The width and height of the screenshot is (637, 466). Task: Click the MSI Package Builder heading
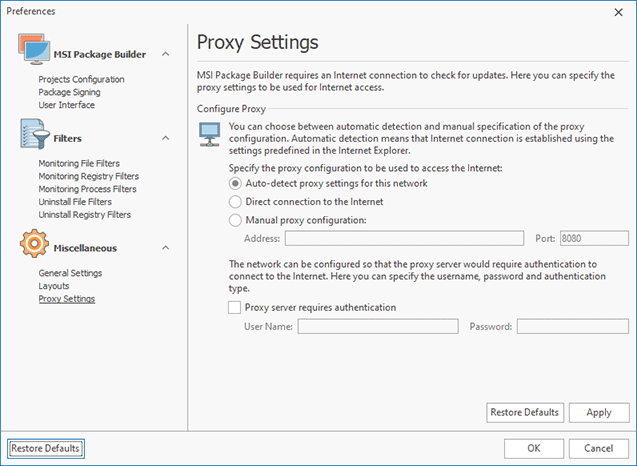pyautogui.click(x=100, y=54)
